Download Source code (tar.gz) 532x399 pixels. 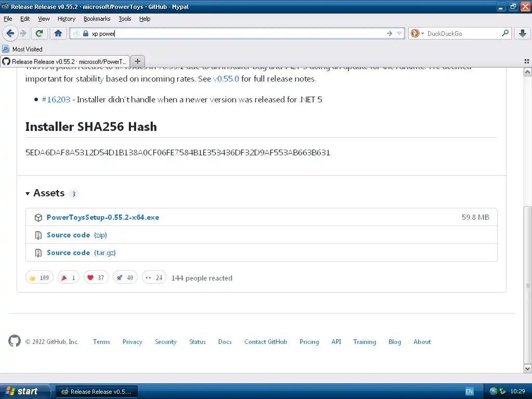81,252
